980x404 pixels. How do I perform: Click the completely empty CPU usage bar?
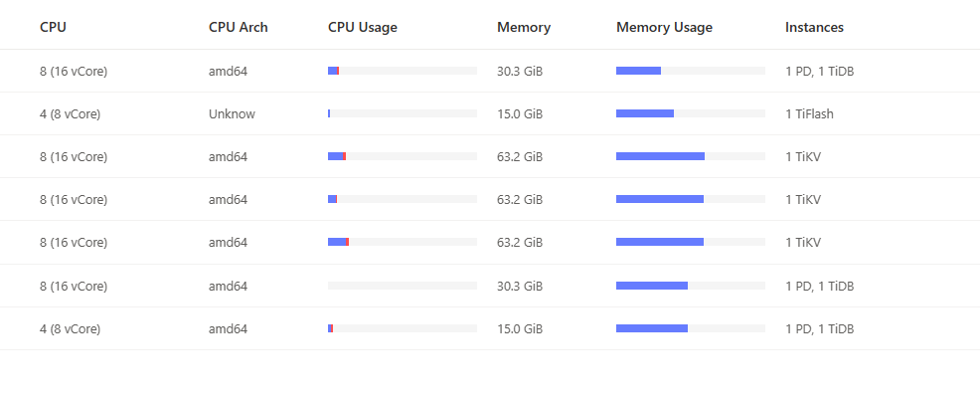(x=402, y=286)
